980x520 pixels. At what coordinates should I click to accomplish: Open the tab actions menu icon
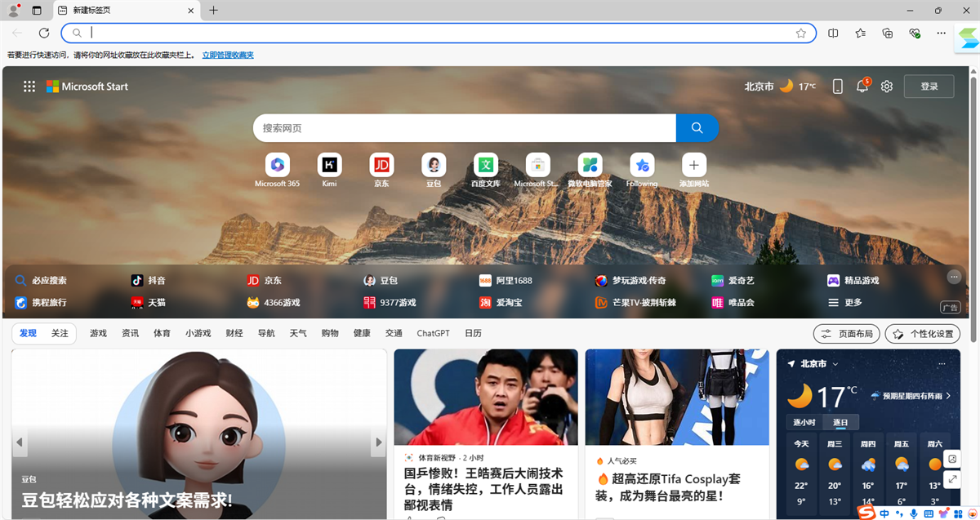pos(37,11)
